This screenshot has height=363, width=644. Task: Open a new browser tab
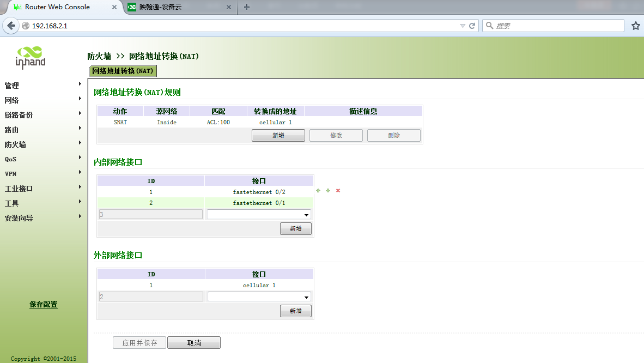[247, 7]
